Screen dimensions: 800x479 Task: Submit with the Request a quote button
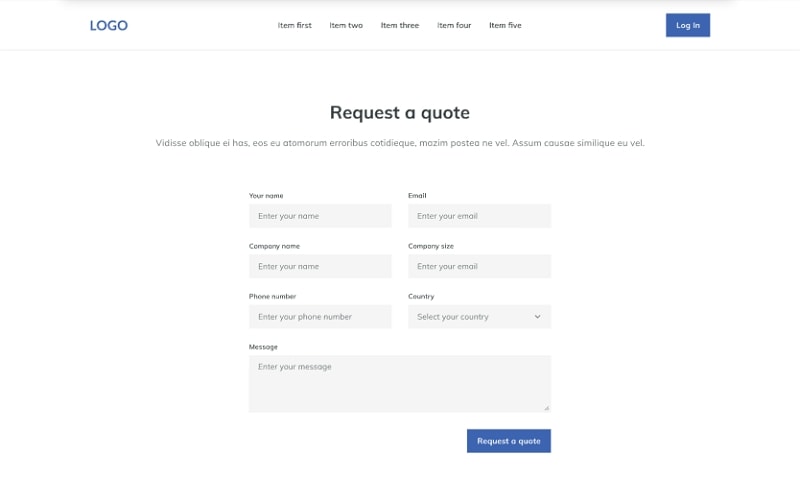pos(508,441)
